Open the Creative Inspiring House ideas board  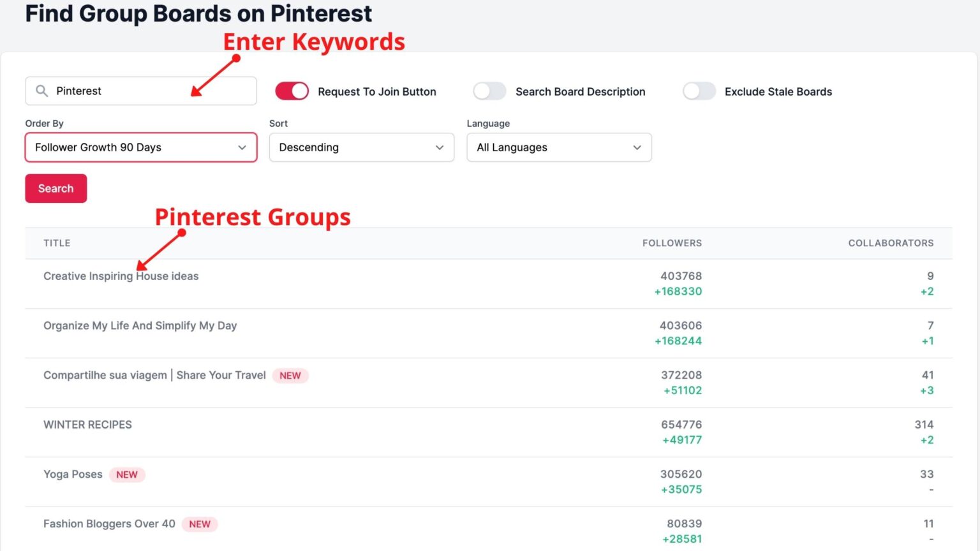coord(121,275)
